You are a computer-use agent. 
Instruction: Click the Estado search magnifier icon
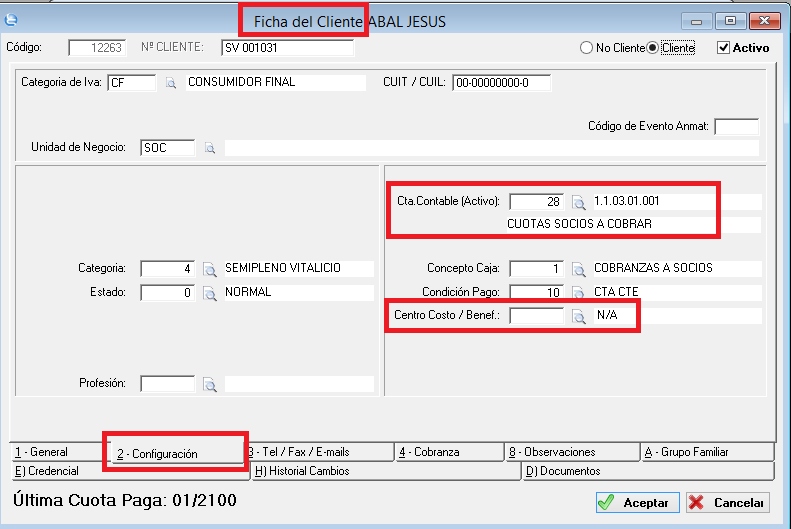click(210, 294)
